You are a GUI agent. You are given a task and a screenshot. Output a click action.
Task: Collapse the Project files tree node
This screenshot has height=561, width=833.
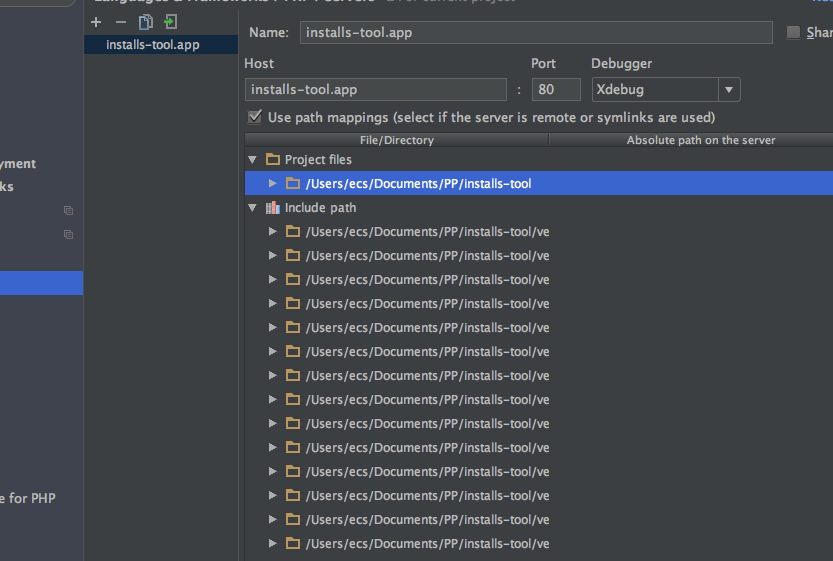[252, 160]
